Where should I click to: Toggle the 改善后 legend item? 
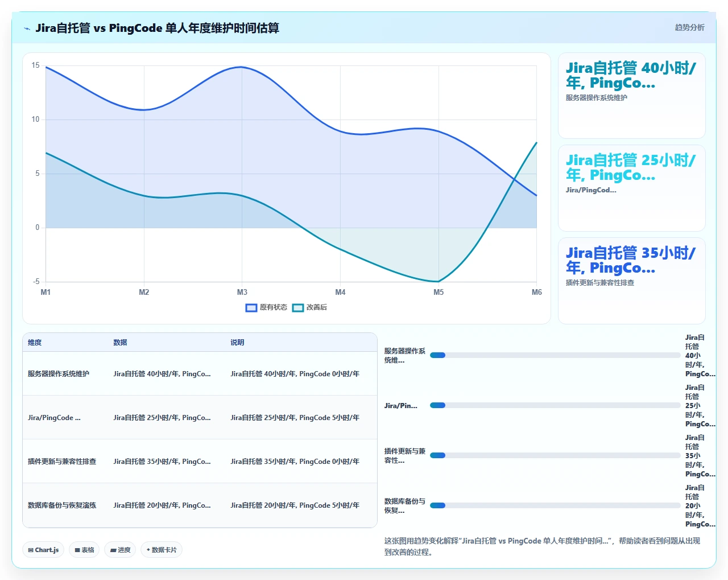coord(309,307)
